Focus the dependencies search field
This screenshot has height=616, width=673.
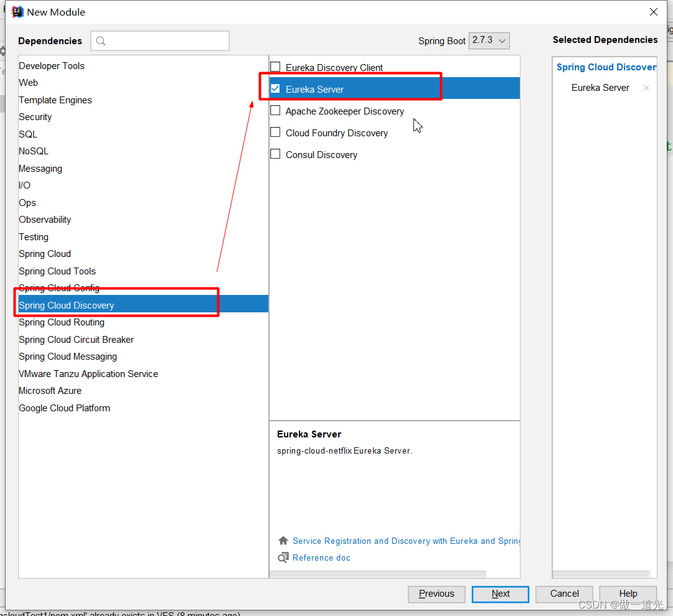[x=160, y=40]
